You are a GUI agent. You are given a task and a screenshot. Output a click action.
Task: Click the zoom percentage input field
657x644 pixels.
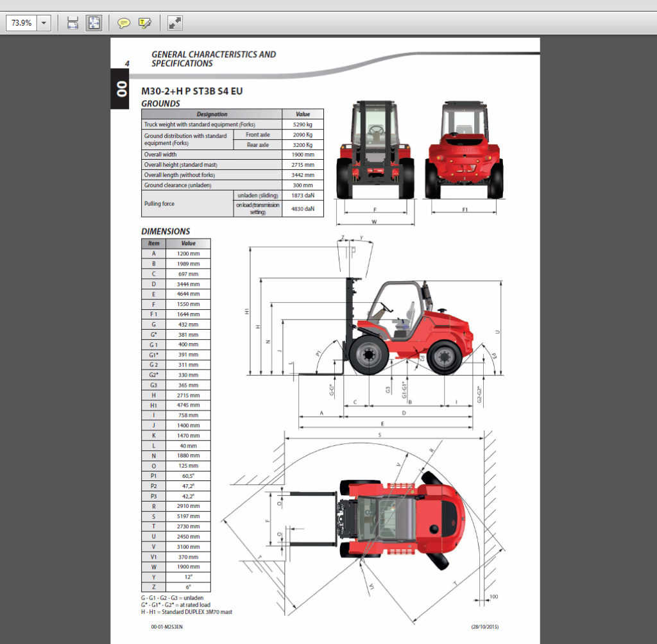point(21,22)
